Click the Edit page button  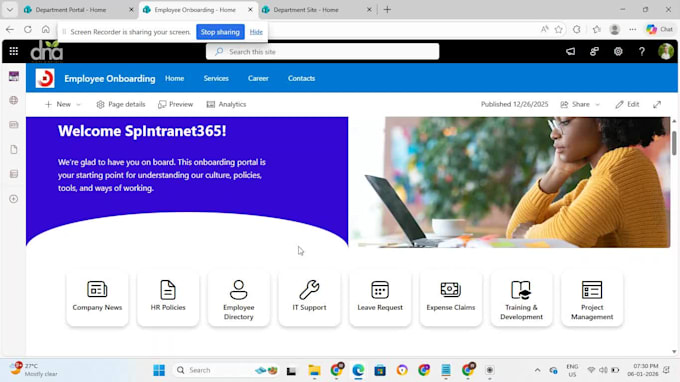627,104
